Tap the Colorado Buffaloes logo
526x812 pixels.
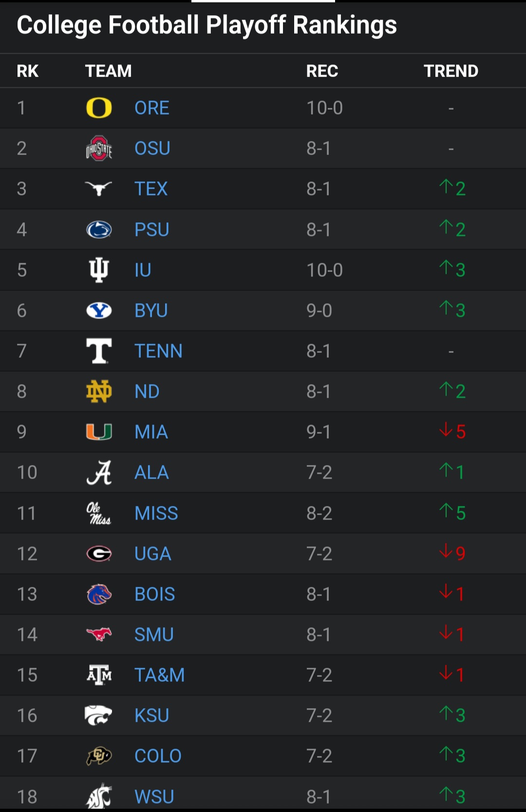tap(99, 756)
